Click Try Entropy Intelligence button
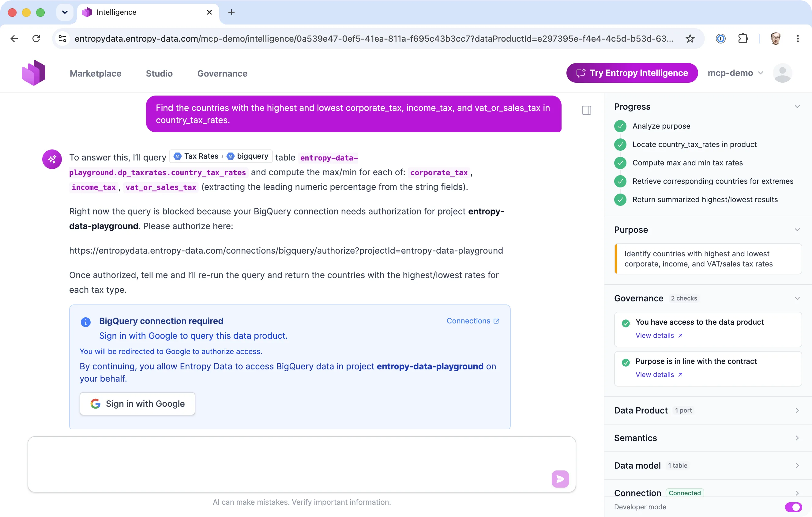This screenshot has width=812, height=517. (632, 73)
